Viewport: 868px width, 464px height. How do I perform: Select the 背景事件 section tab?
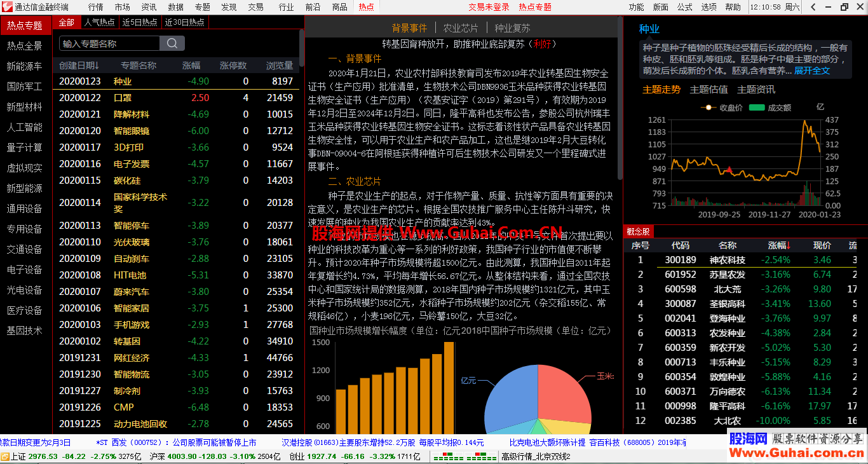[409, 28]
